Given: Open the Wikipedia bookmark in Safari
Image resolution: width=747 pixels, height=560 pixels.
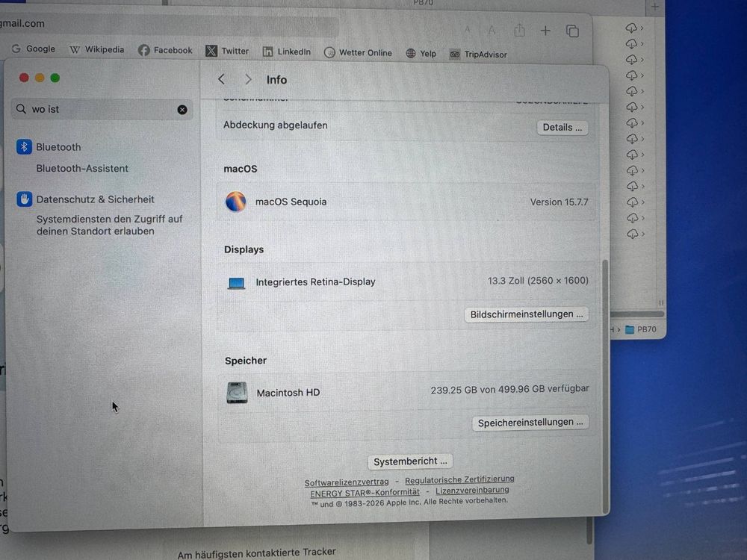Looking at the screenshot, I should pyautogui.click(x=96, y=49).
